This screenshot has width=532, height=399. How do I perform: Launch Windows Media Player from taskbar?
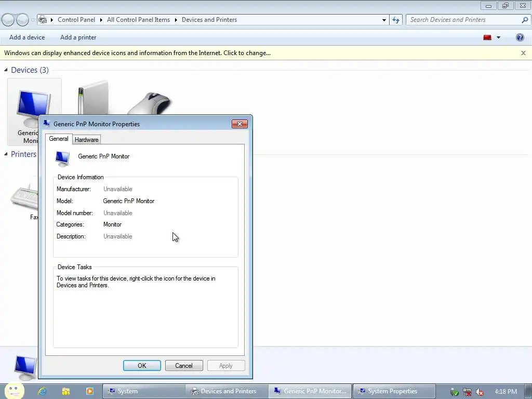[89, 391]
